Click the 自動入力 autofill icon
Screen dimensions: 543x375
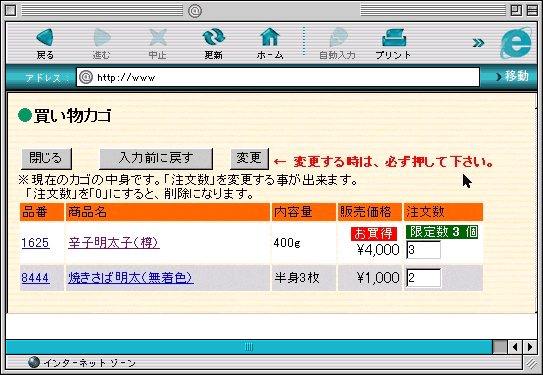coord(338,37)
